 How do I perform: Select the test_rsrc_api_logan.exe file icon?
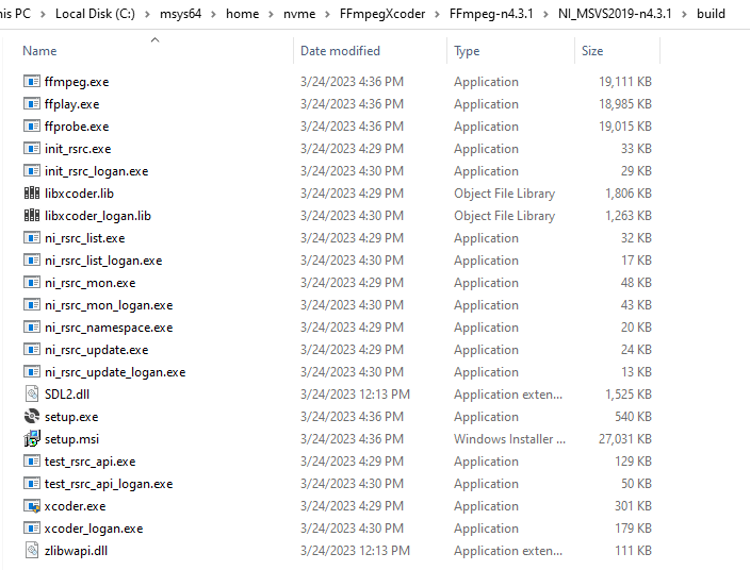click(32, 483)
